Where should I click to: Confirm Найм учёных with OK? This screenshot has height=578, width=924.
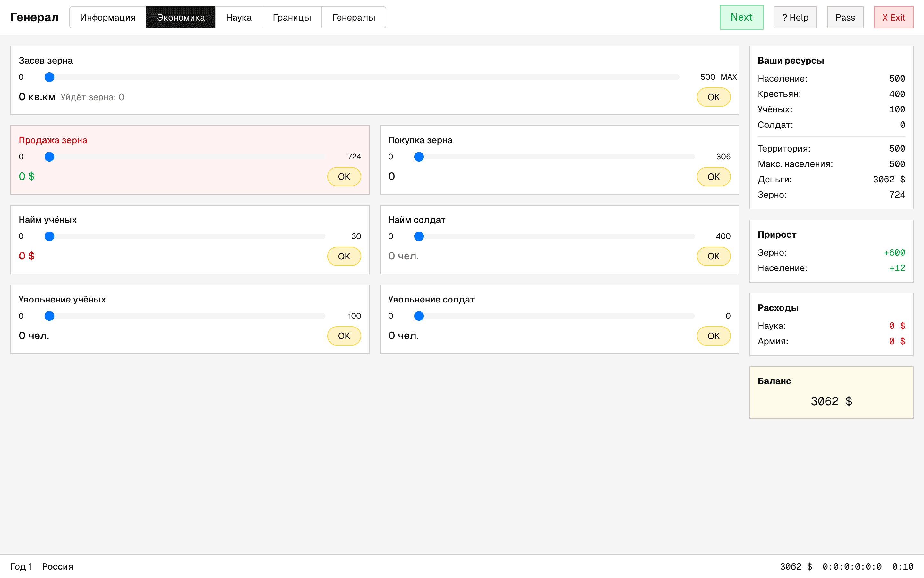click(x=344, y=256)
